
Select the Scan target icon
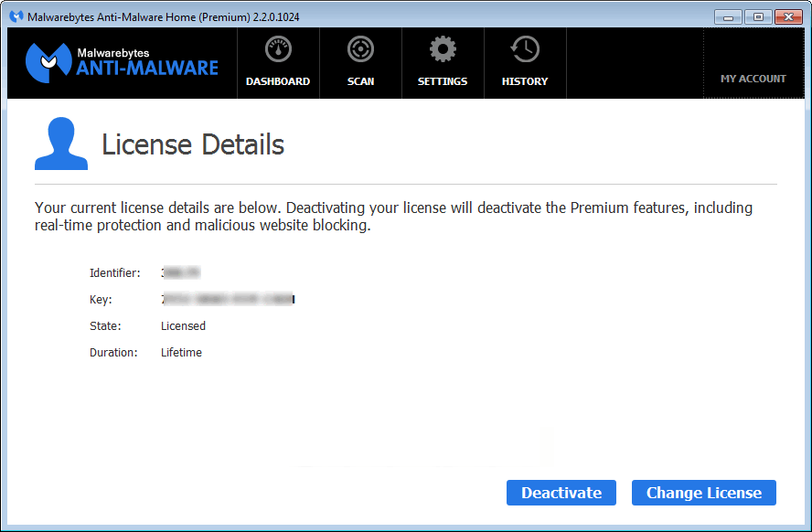click(360, 49)
